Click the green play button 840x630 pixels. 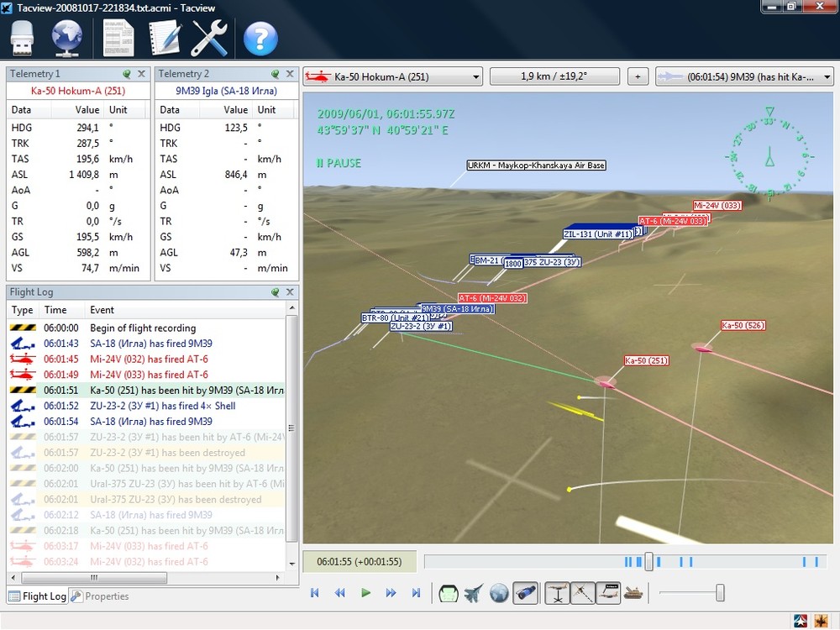click(366, 592)
